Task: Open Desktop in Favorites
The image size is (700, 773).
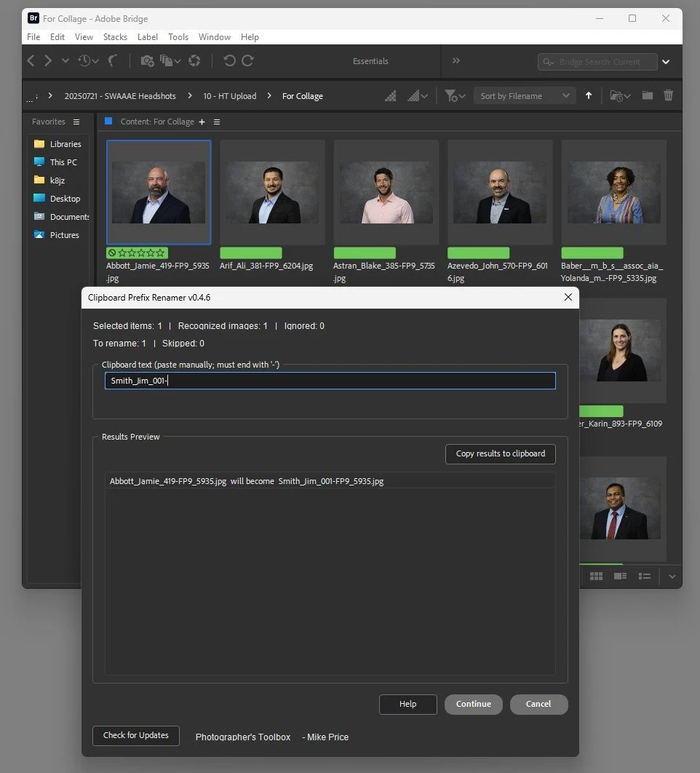Action: (x=57, y=199)
